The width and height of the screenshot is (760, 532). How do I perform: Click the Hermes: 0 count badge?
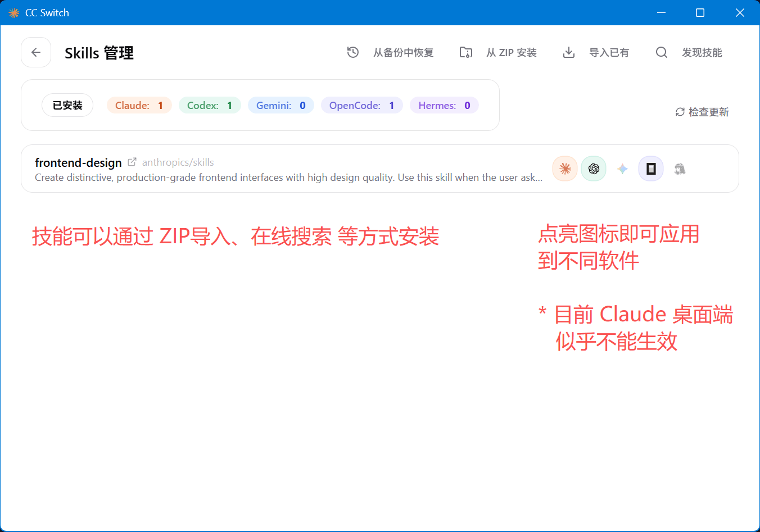pos(445,105)
